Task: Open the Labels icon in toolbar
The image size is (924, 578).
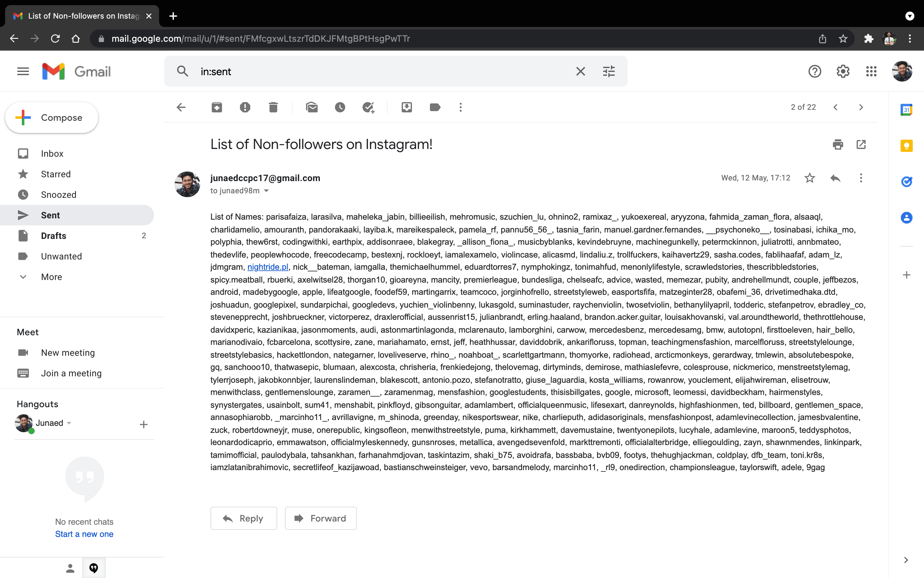Action: click(435, 108)
